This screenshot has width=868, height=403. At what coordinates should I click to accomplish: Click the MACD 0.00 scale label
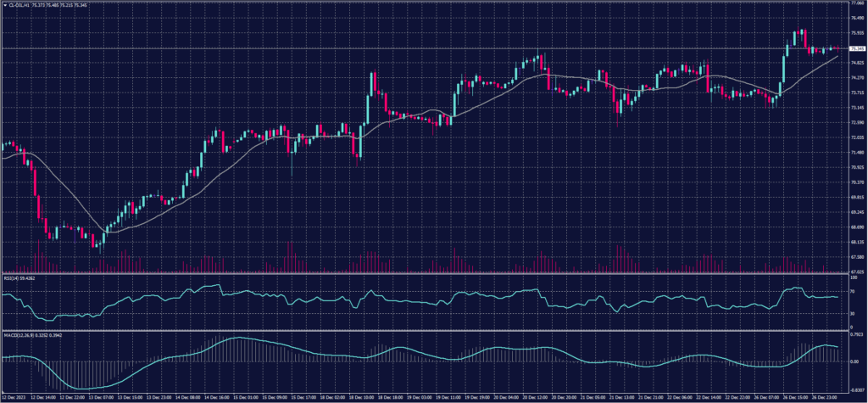click(851, 361)
